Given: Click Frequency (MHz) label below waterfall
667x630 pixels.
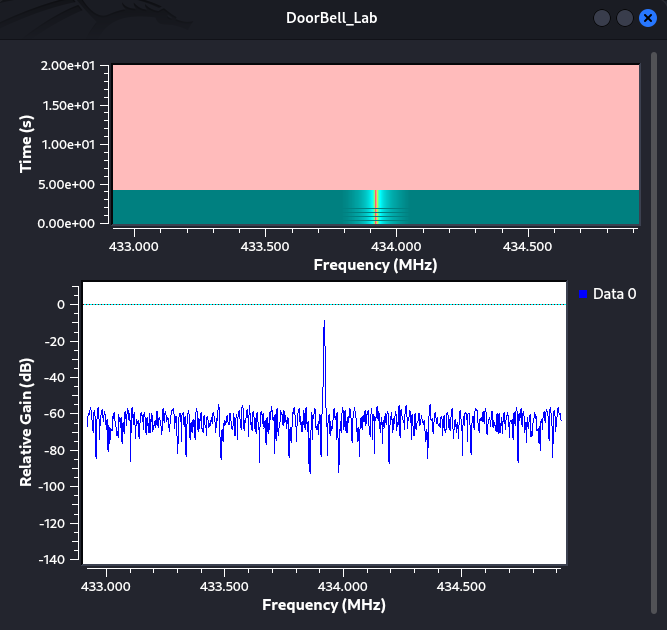Looking at the screenshot, I should tap(375, 265).
